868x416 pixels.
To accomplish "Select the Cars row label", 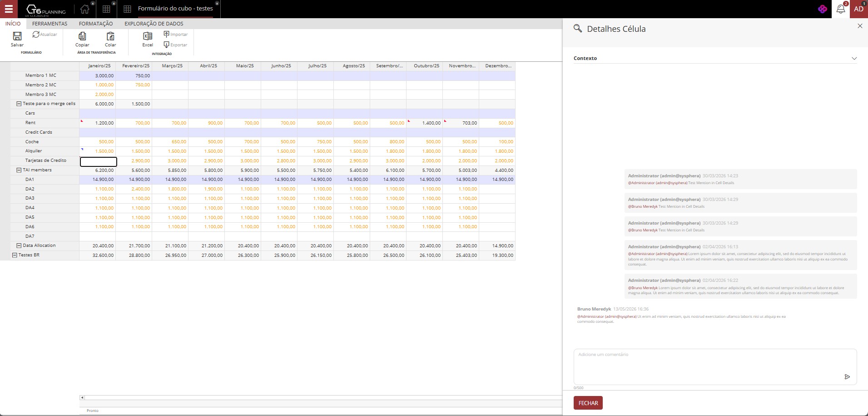I will pyautogui.click(x=30, y=113).
